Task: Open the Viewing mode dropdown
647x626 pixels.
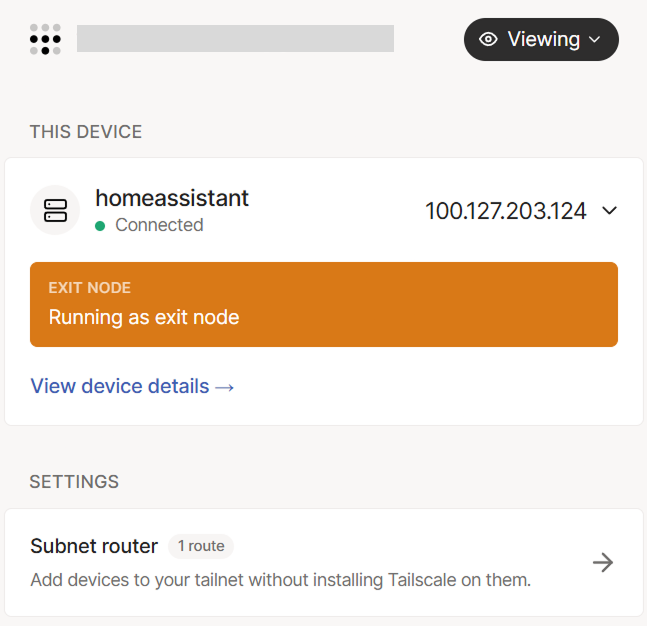Action: pyautogui.click(x=541, y=39)
